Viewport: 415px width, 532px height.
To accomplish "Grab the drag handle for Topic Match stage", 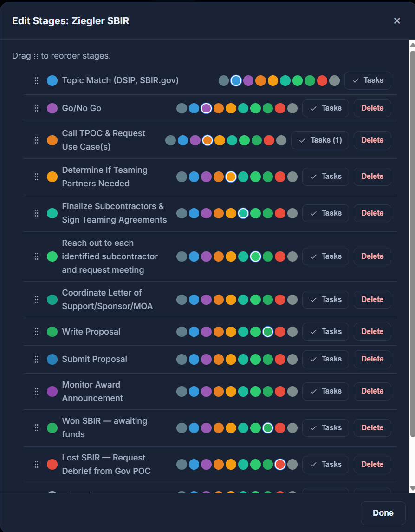I will point(36,81).
